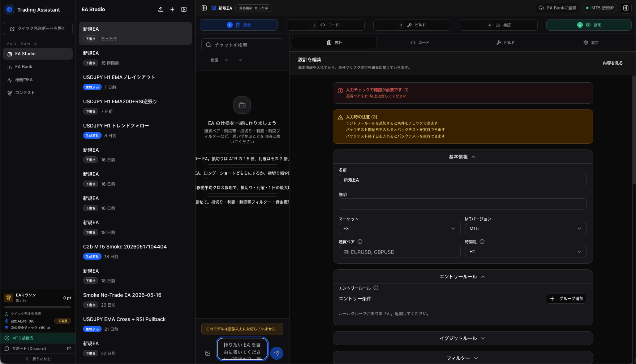Click クイック発注ボードを開く button

38,29
